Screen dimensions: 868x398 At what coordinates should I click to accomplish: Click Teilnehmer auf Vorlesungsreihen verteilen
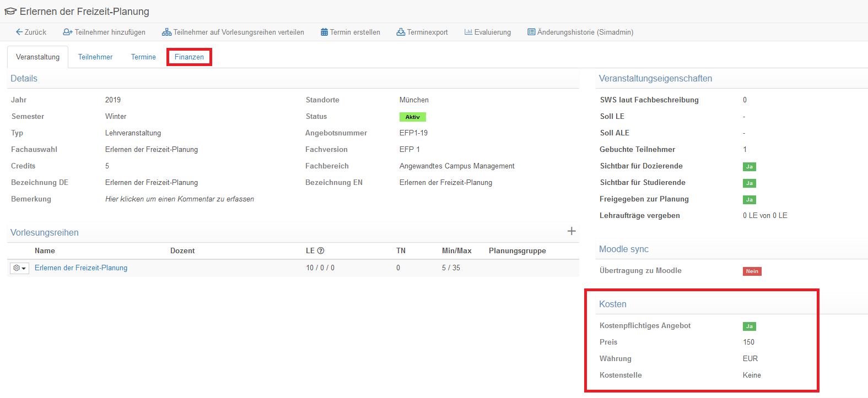pos(233,32)
